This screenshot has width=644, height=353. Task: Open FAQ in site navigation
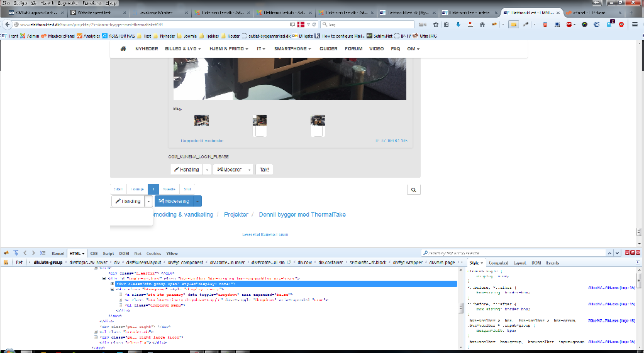pos(396,48)
